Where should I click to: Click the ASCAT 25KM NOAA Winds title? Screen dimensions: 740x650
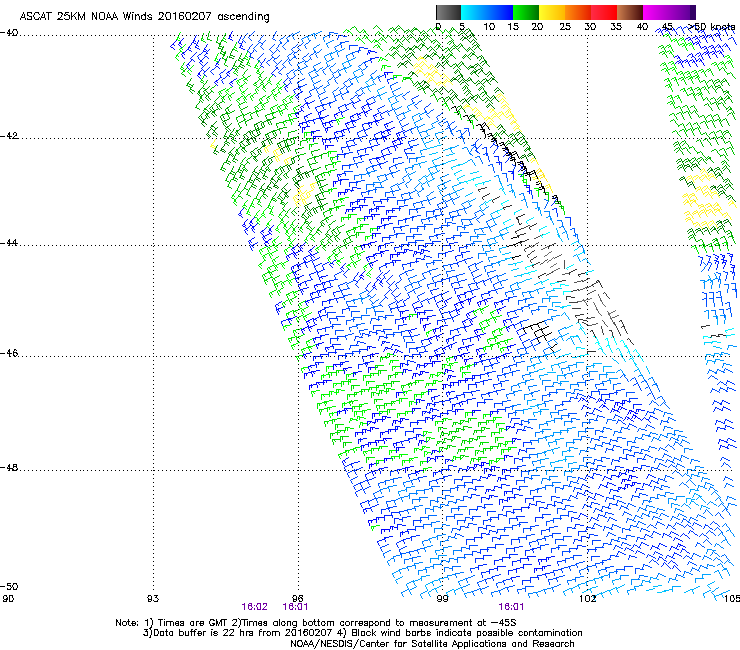(x=144, y=17)
